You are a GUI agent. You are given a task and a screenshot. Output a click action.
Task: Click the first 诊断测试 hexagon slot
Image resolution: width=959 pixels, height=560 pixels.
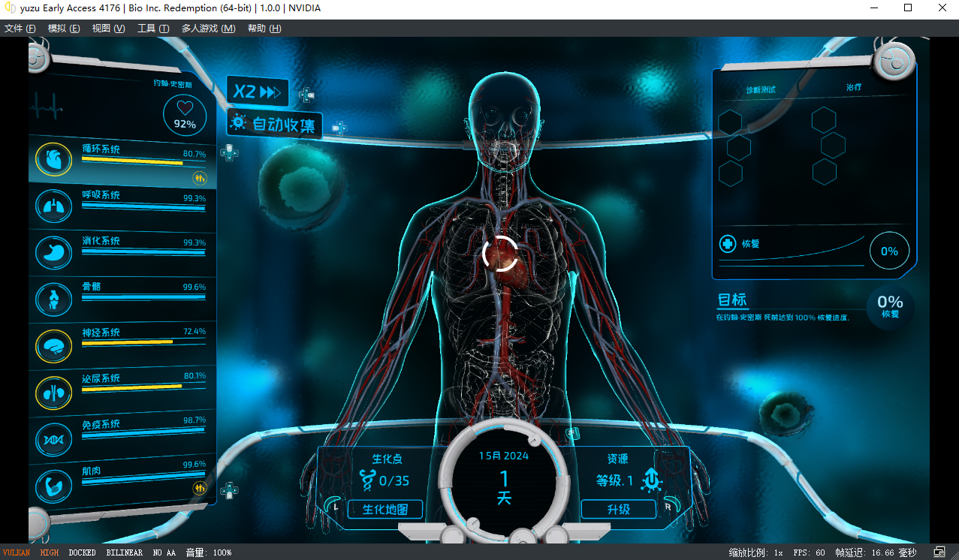click(730, 122)
